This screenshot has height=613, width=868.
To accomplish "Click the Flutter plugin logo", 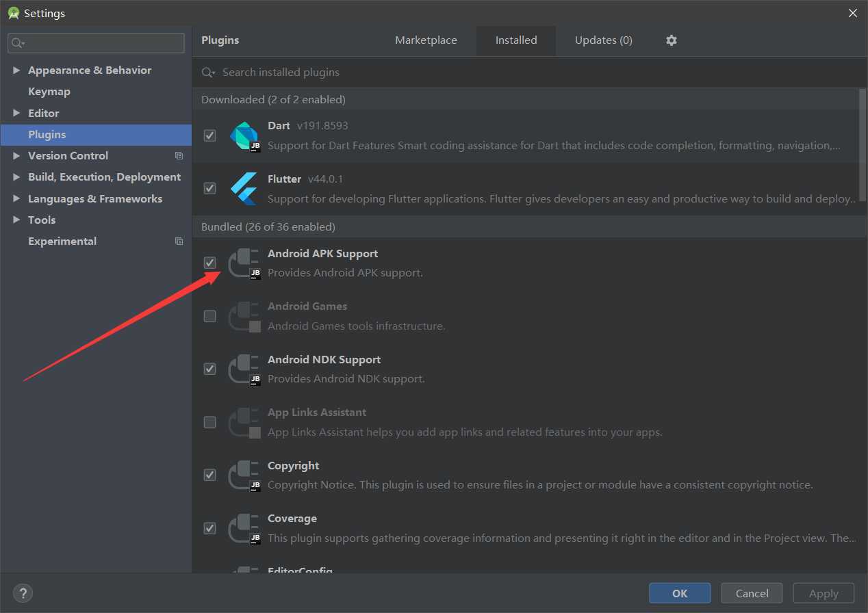I will click(x=244, y=188).
